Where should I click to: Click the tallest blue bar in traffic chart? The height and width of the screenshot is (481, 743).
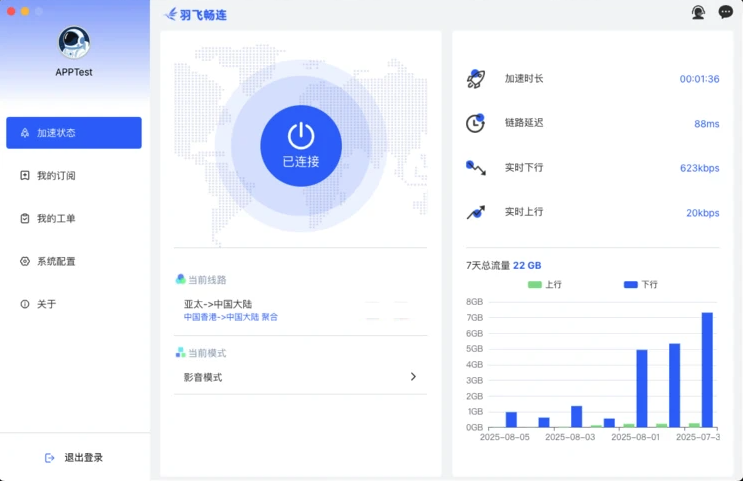coord(707,370)
